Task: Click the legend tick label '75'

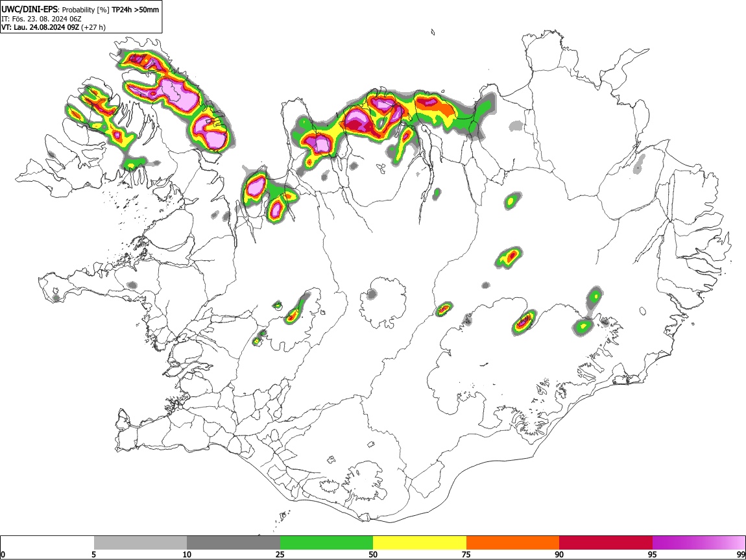Action: pyautogui.click(x=466, y=555)
